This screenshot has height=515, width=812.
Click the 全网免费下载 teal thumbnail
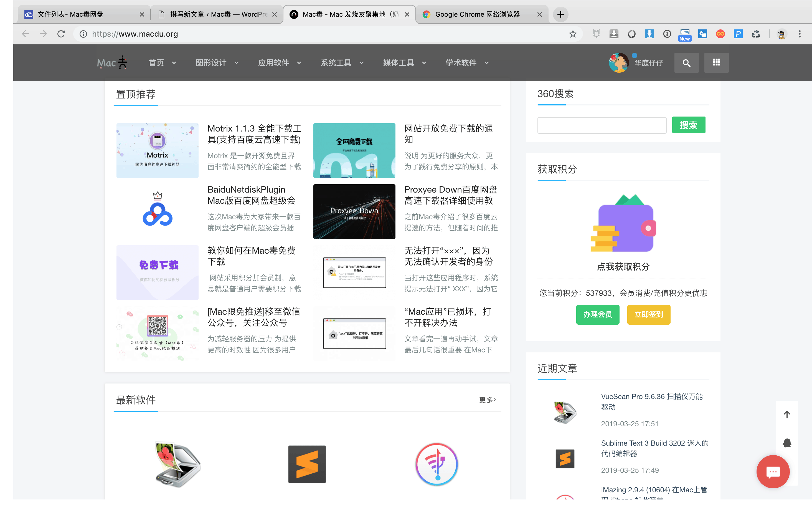[x=354, y=150]
